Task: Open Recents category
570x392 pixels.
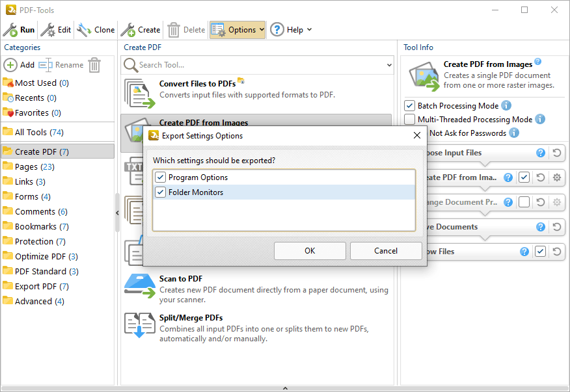Action: 29,98
